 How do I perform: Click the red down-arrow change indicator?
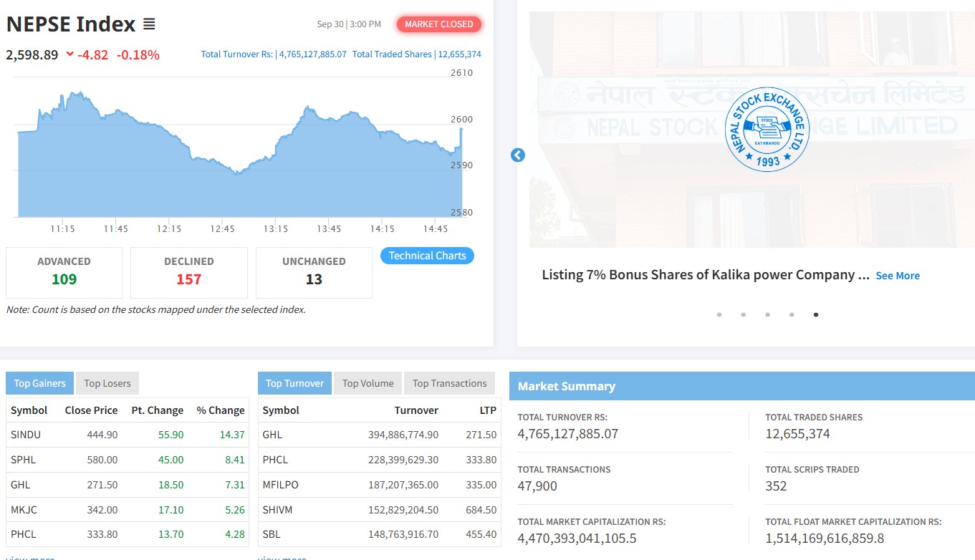[69, 54]
